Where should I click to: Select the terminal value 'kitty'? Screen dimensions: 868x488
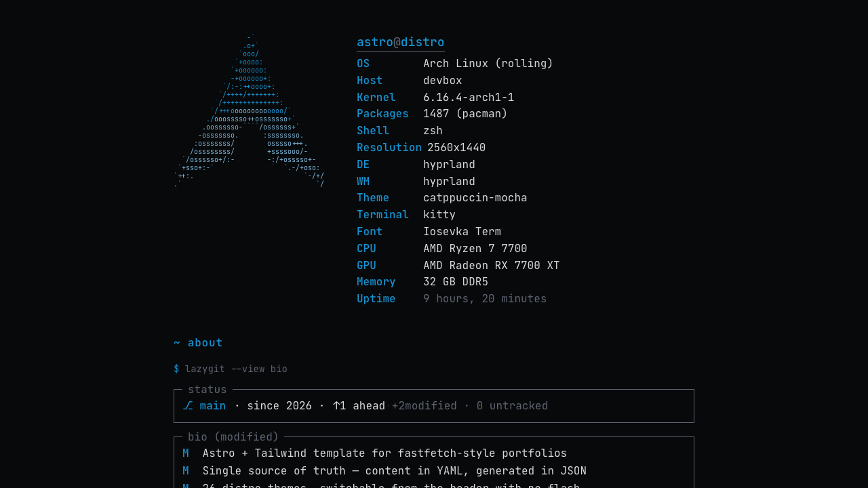pos(439,215)
